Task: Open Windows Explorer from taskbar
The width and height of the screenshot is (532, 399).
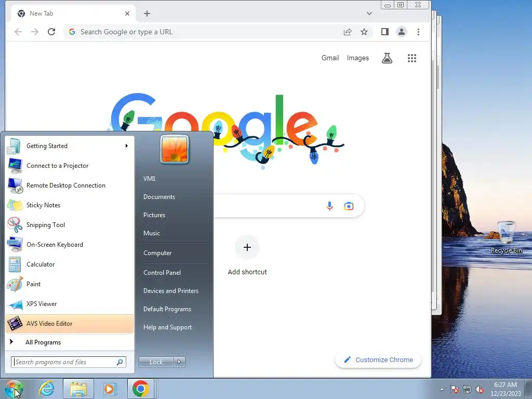Action: [x=78, y=389]
